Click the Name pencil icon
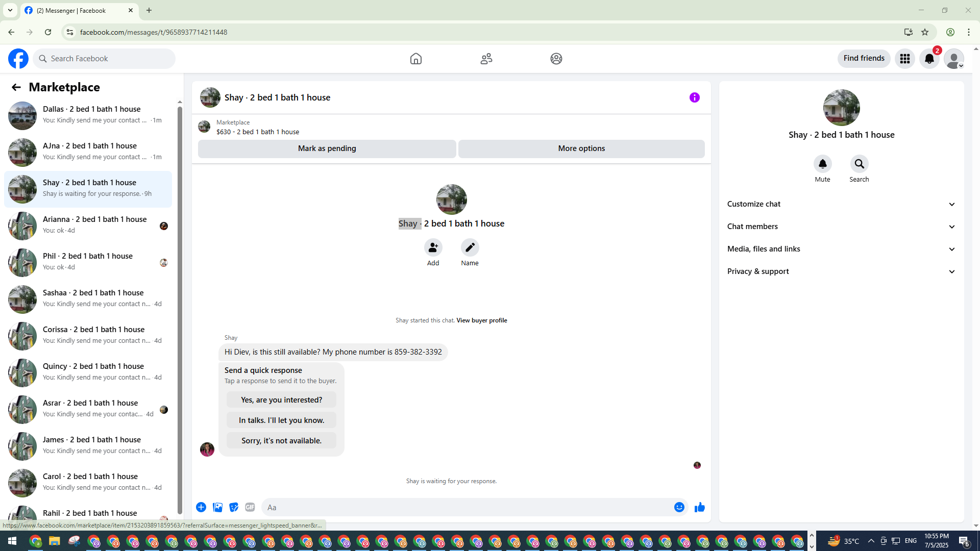980x551 pixels. click(470, 247)
